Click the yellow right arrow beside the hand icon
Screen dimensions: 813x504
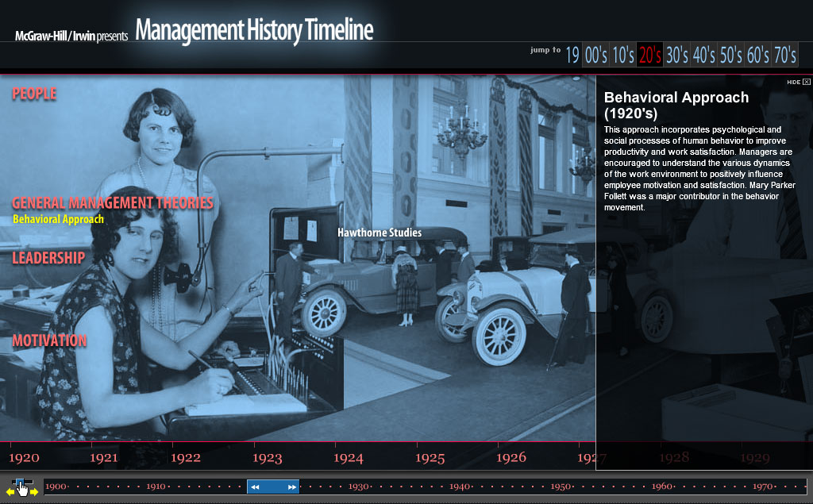[x=35, y=491]
